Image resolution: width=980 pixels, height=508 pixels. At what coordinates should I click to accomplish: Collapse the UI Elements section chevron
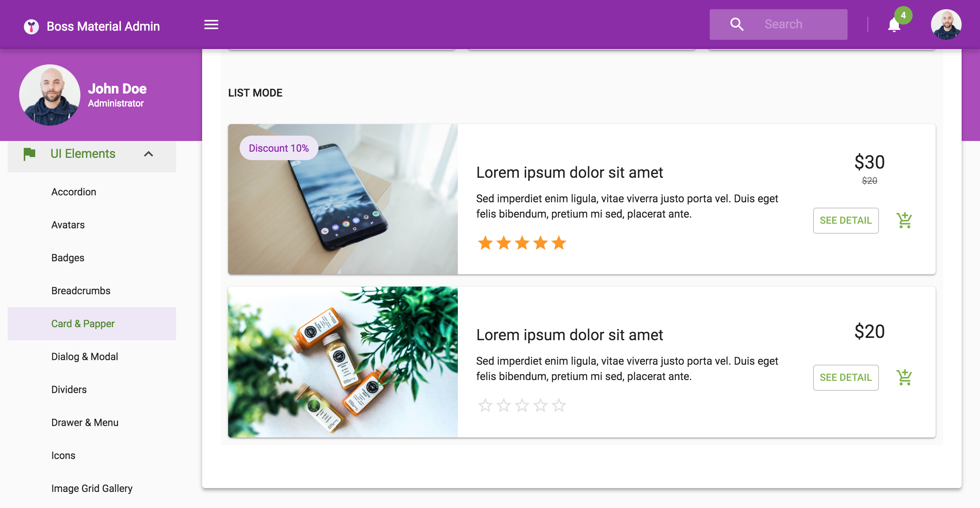(149, 154)
